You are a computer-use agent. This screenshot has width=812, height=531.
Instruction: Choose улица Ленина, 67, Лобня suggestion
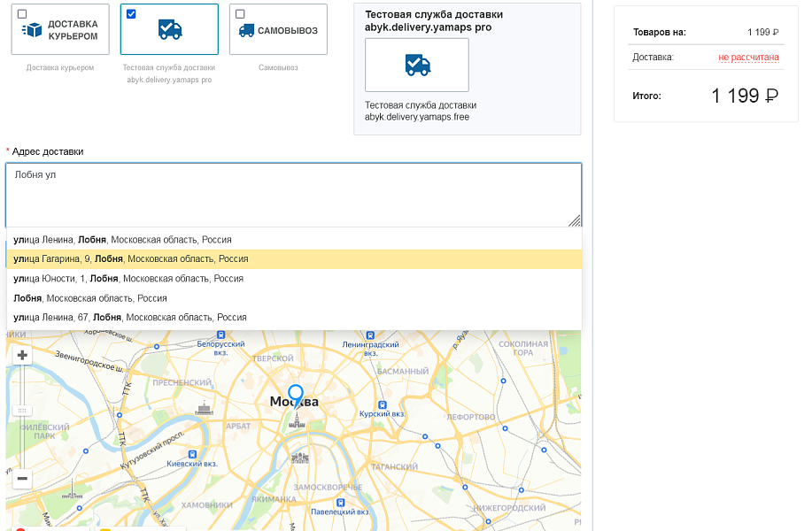click(129, 318)
